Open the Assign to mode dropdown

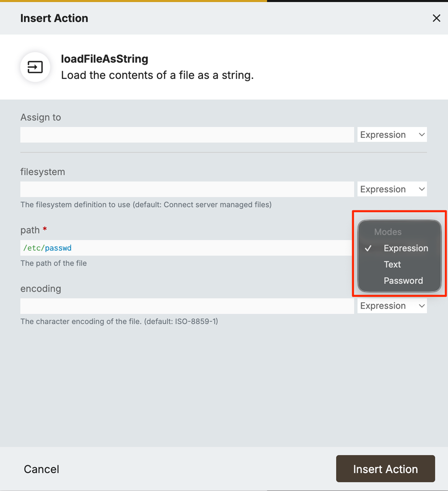[x=392, y=135]
